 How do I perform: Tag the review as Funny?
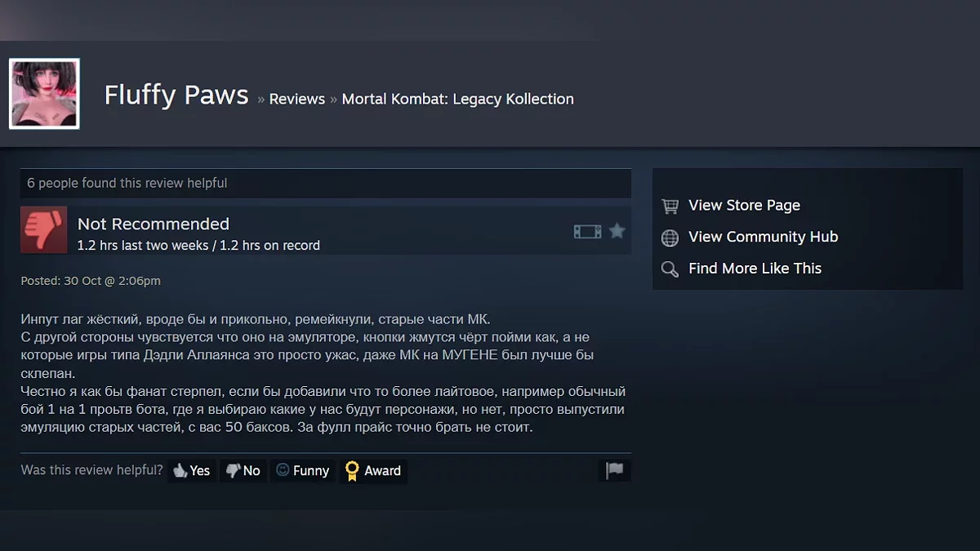[303, 471]
